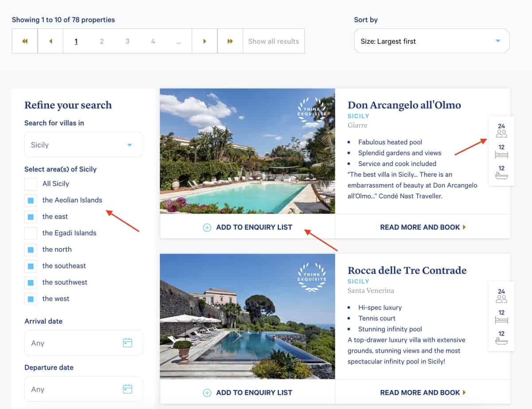Image resolution: width=532 pixels, height=409 pixels.
Task: Switch to page 3 of results
Action: click(127, 41)
